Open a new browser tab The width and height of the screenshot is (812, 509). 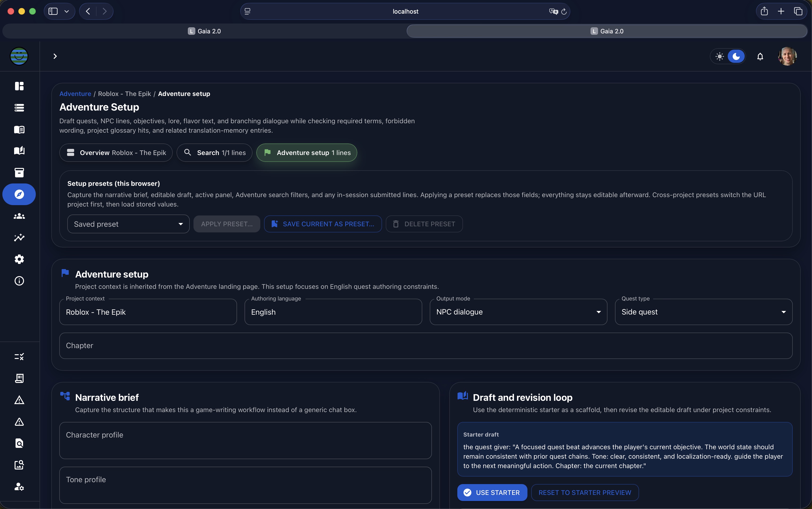(x=781, y=12)
